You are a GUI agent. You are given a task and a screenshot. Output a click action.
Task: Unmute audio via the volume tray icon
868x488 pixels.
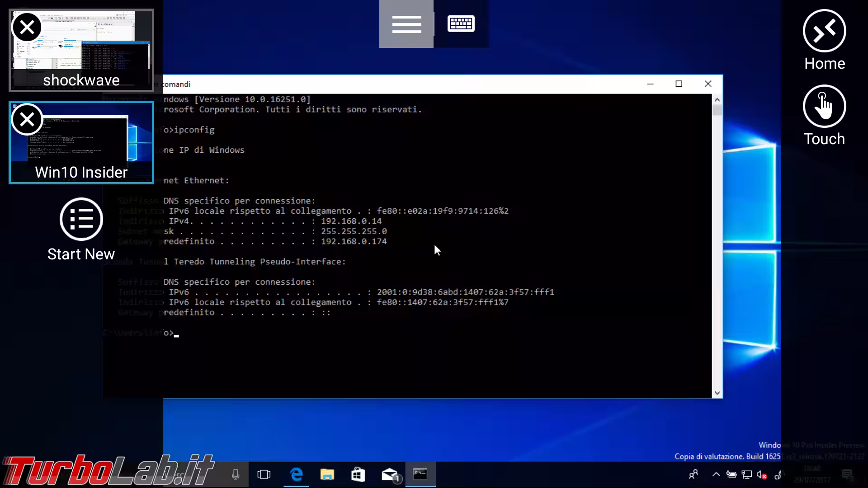[761, 475]
